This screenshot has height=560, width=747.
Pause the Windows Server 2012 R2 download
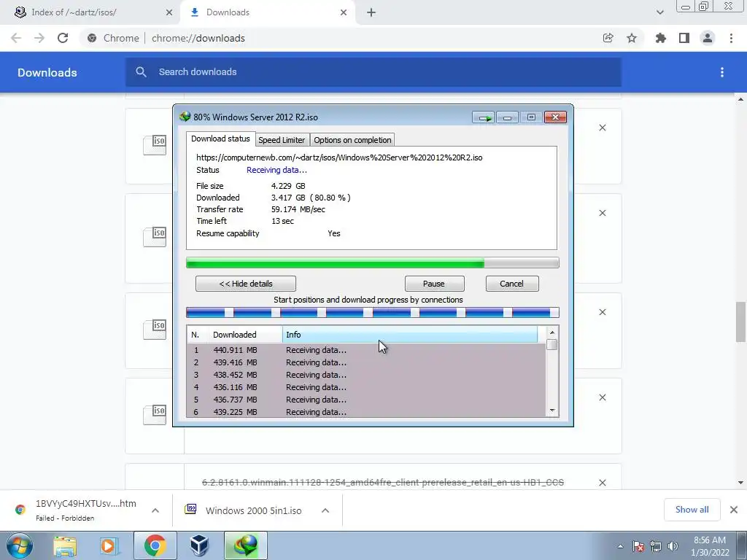[434, 284]
